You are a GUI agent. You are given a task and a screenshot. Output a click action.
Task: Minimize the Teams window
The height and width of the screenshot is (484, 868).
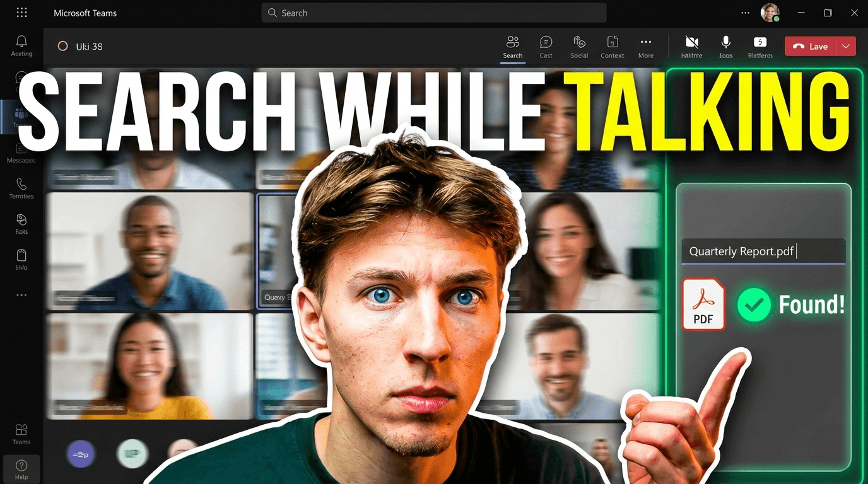coord(801,13)
